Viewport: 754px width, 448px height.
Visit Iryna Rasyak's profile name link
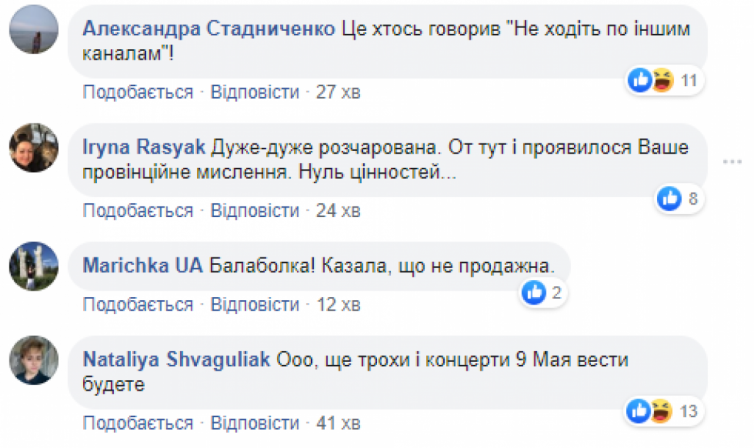pos(146,147)
